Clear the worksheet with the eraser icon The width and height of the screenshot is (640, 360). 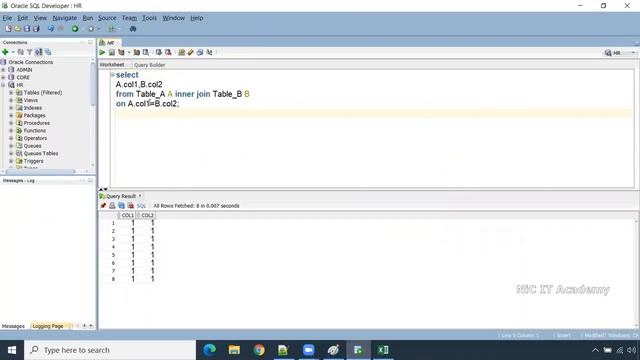pyautogui.click(x=190, y=52)
